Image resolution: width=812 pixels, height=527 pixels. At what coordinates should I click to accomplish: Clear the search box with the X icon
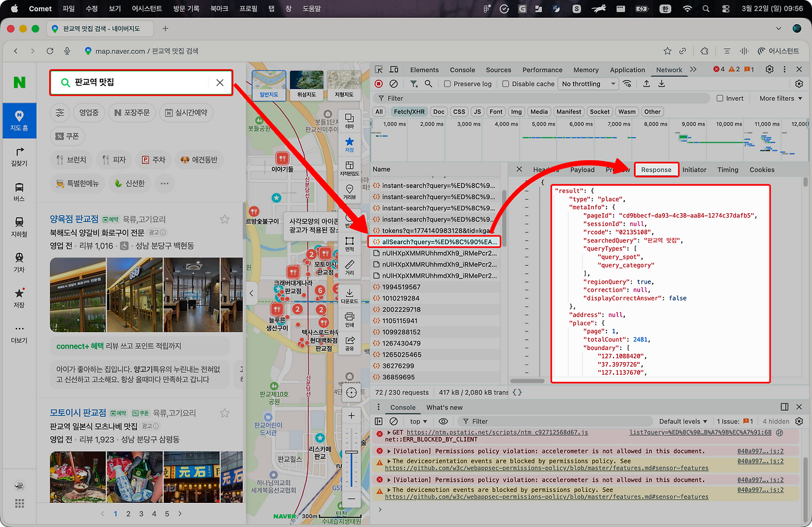coord(219,82)
